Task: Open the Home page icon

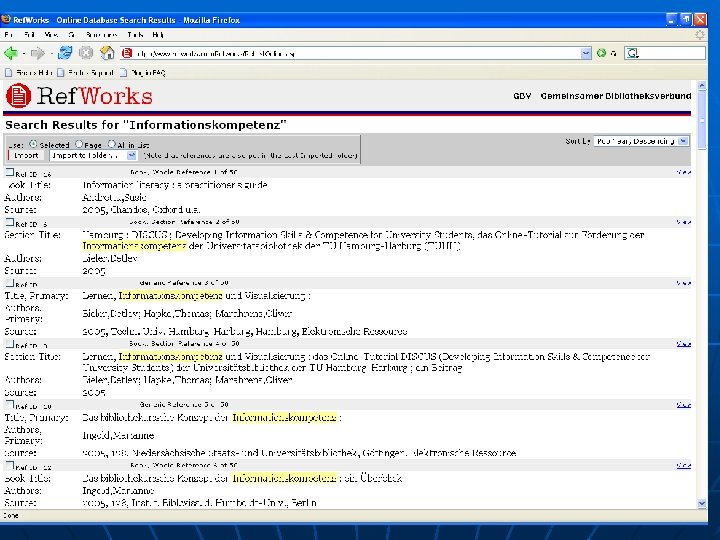Action: point(107,53)
